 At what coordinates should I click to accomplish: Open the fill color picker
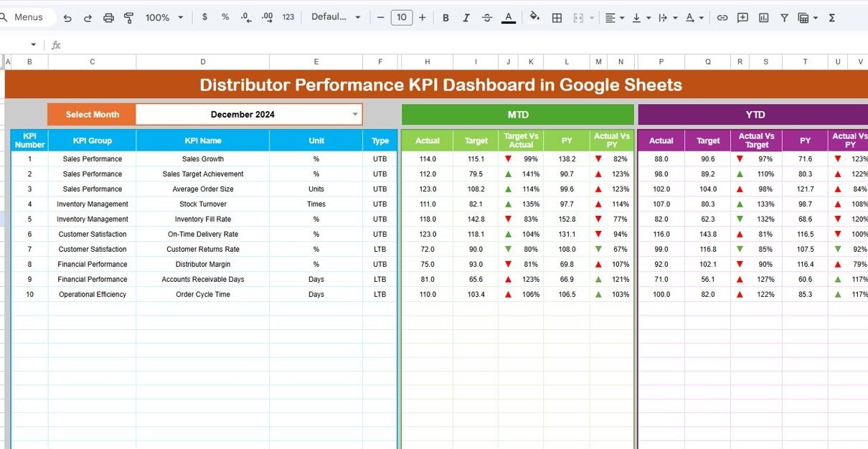point(534,17)
